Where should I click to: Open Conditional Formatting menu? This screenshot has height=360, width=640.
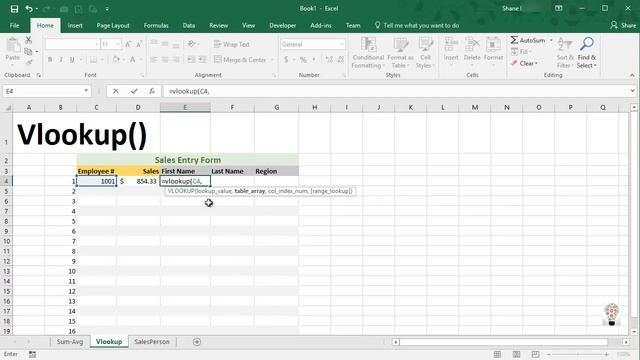coord(368,53)
